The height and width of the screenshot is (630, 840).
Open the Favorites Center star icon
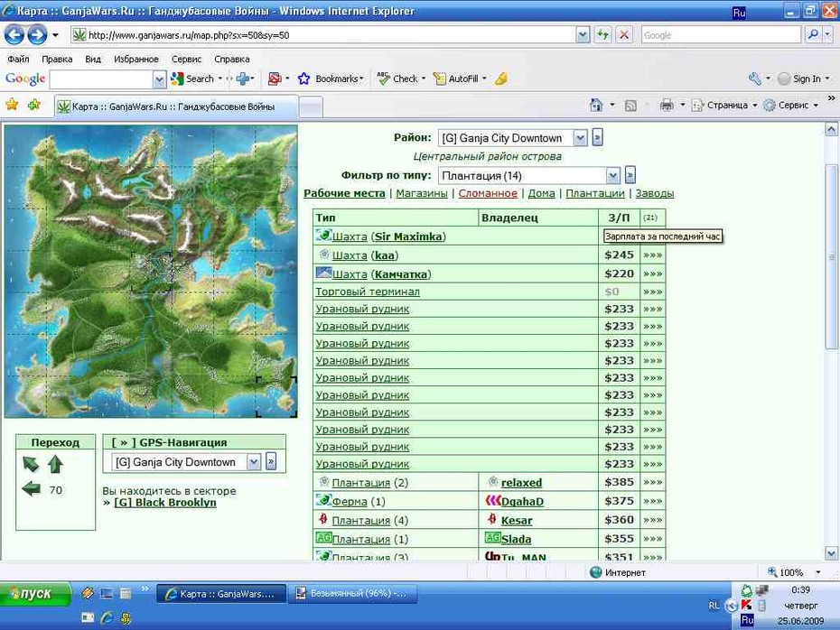[12, 105]
